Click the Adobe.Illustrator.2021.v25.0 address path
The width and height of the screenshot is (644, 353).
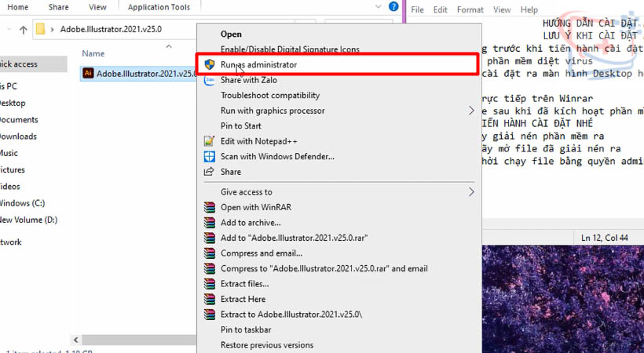[x=111, y=29]
